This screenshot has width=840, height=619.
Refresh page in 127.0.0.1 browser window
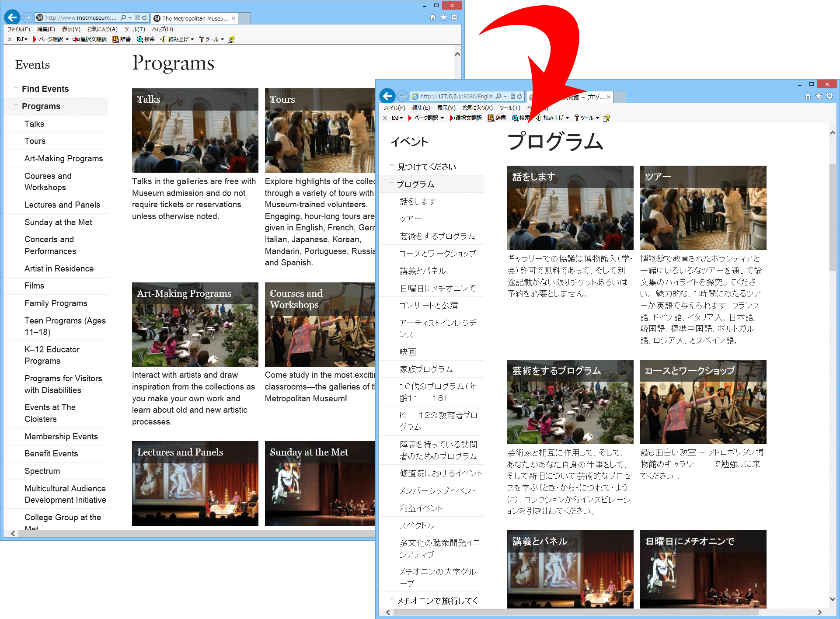pyautogui.click(x=519, y=97)
